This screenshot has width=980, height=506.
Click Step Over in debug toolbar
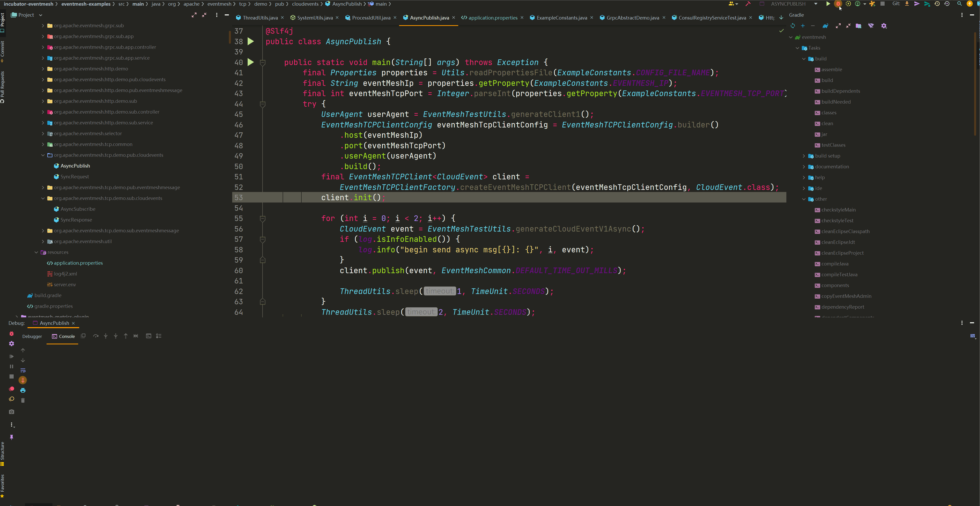coord(95,336)
